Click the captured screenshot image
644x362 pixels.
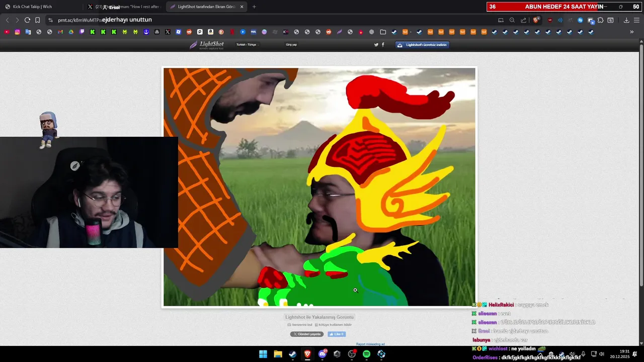319,187
